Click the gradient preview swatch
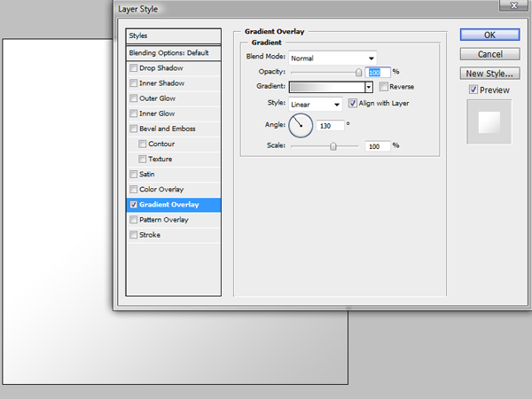Image resolution: width=532 pixels, height=399 pixels. [x=327, y=87]
